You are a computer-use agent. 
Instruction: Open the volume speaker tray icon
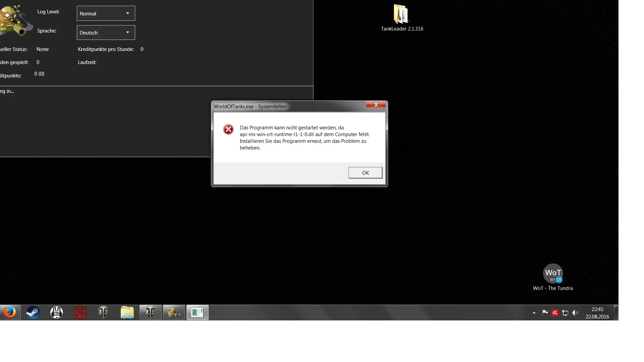click(575, 313)
